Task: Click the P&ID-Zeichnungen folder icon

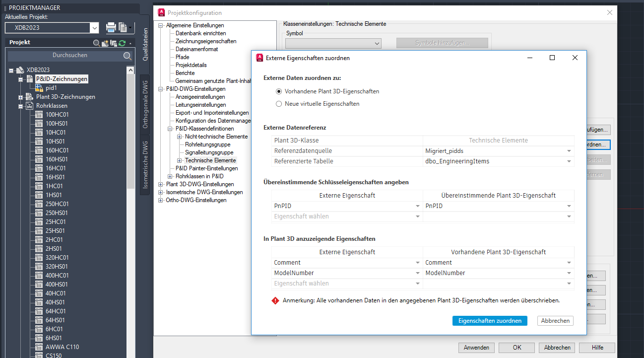Action: pyautogui.click(x=30, y=79)
